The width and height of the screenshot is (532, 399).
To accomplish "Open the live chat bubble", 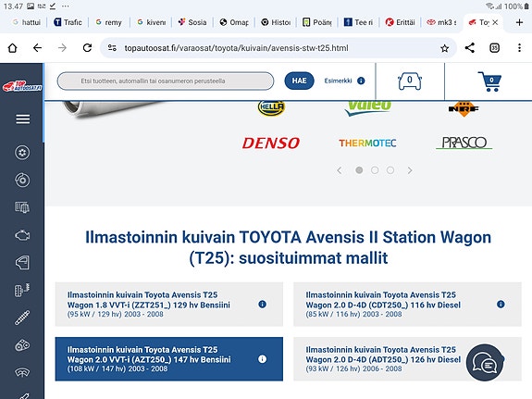I will pos(485,363).
